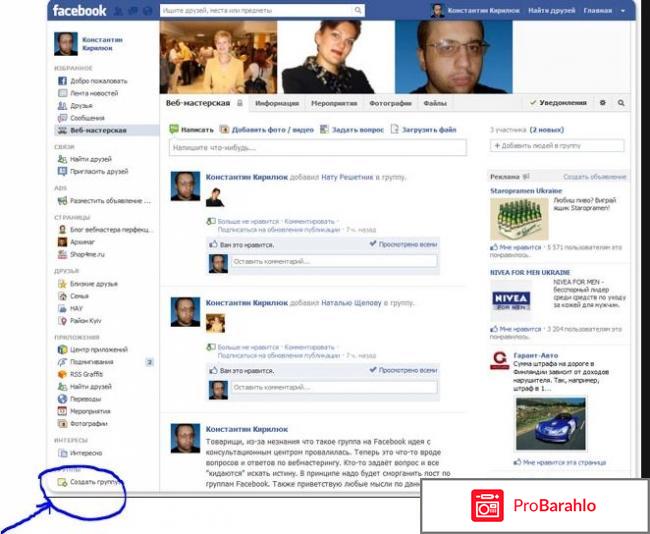Image resolution: width=650 pixels, height=534 pixels.
Task: Switch to Информация tab
Action: click(276, 103)
